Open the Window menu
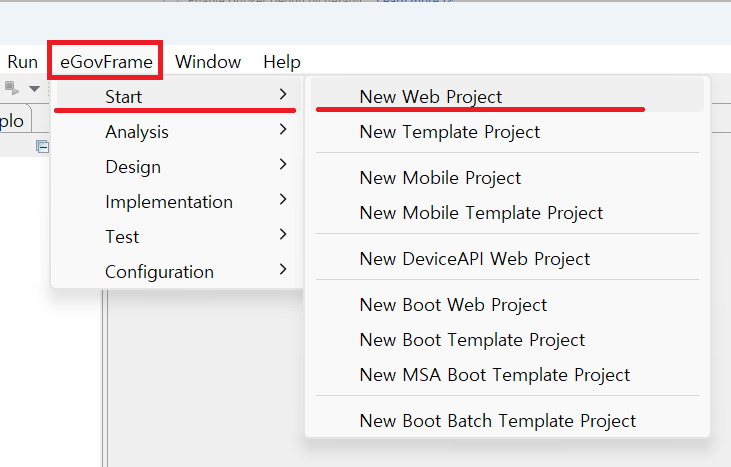This screenshot has width=731, height=467. tap(208, 62)
